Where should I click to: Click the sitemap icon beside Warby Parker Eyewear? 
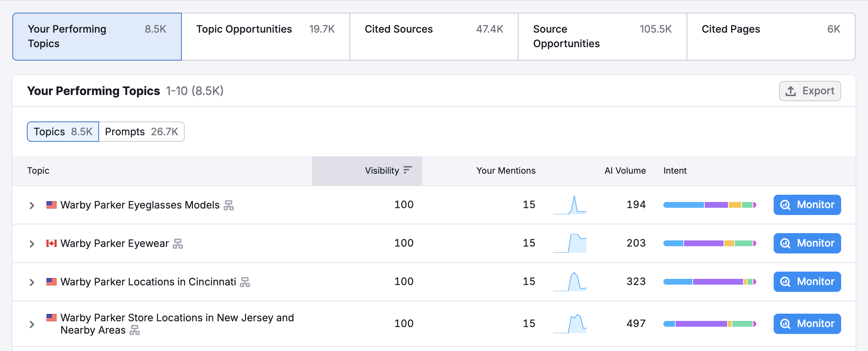177,243
